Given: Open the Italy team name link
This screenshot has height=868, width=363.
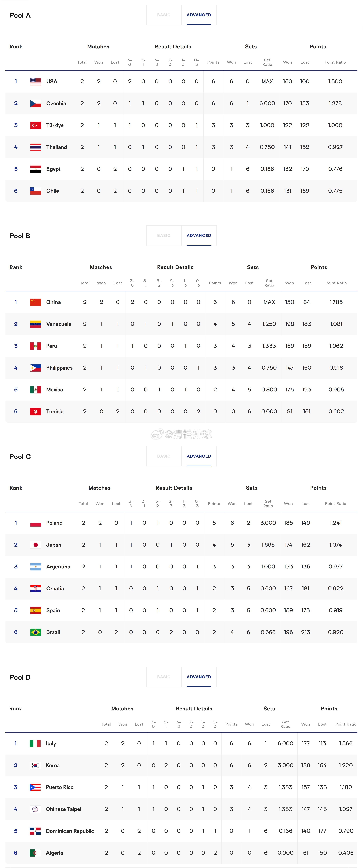Looking at the screenshot, I should point(51,744).
